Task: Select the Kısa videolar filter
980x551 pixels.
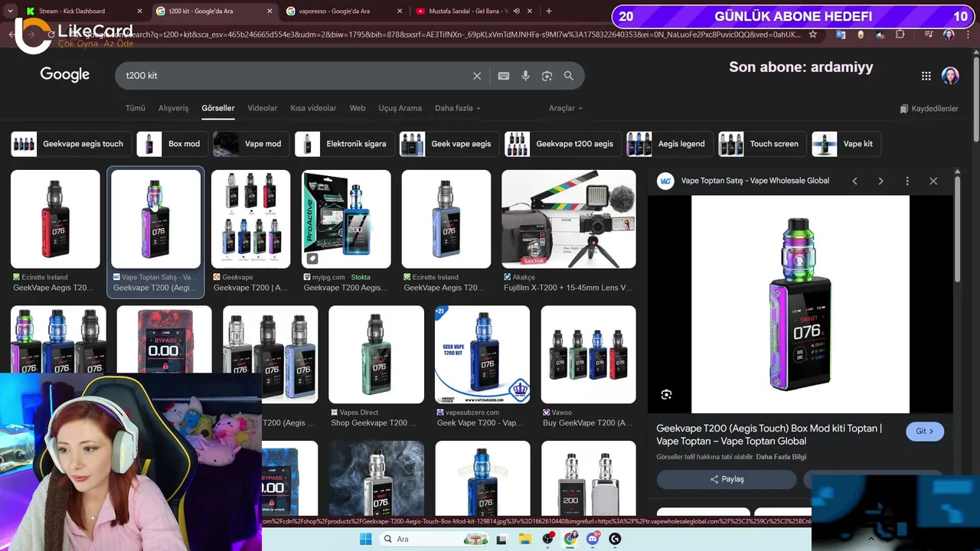Action: point(313,108)
